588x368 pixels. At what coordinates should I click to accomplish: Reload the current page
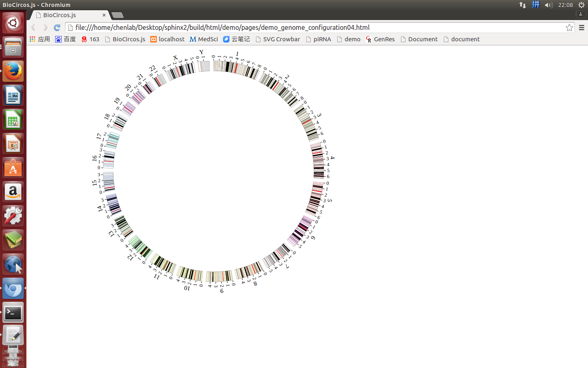click(x=57, y=27)
